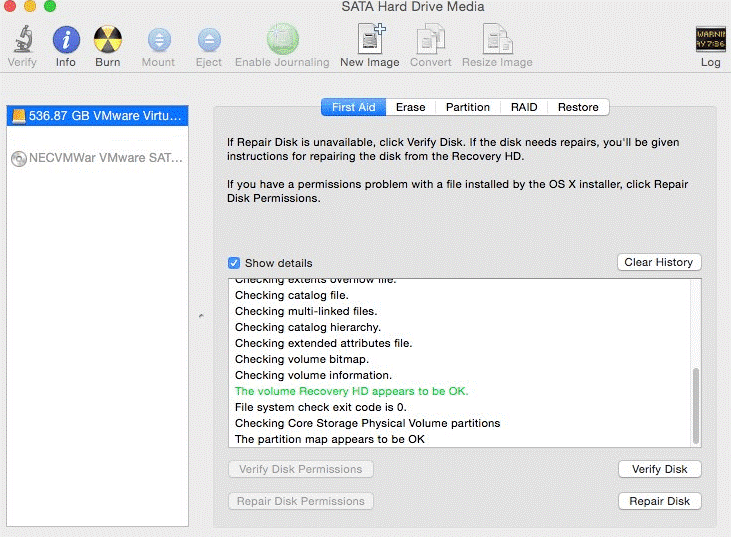Image resolution: width=731 pixels, height=537 pixels.
Task: Click the Burn radiation icon
Action: 108,39
